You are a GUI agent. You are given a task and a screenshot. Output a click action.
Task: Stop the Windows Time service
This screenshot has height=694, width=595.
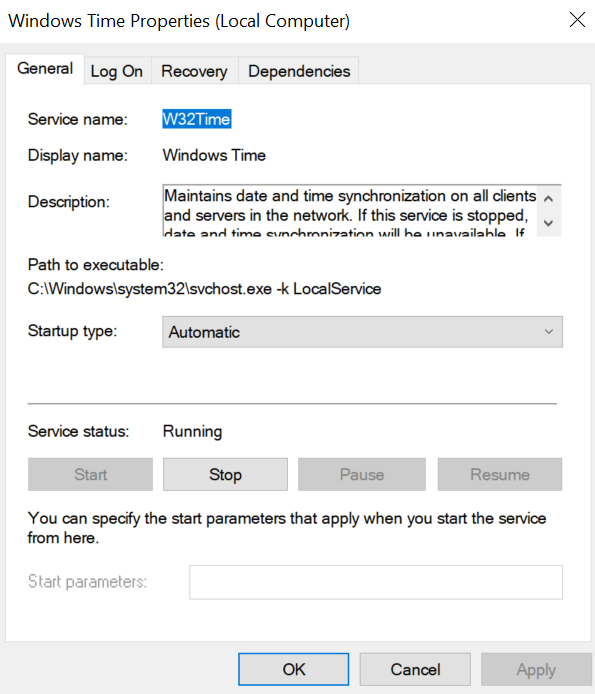point(225,474)
